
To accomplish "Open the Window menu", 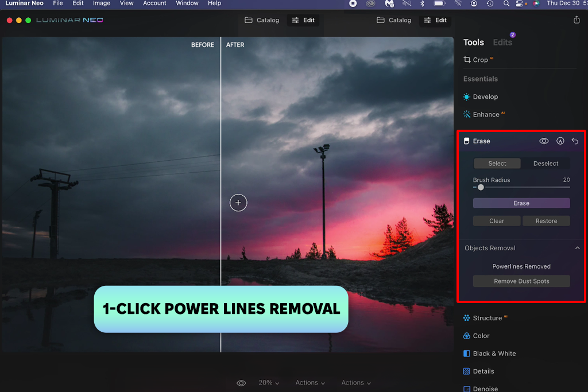I will point(187,3).
